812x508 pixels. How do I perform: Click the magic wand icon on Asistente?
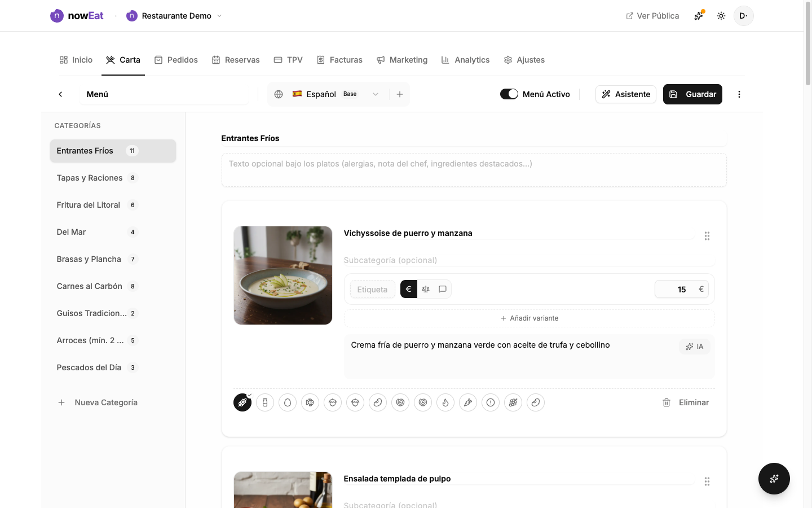[606, 94]
